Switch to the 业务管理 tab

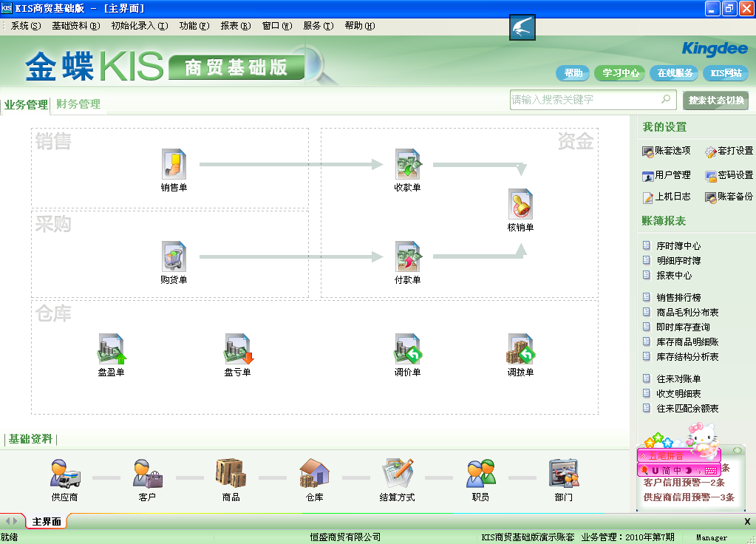tap(26, 105)
